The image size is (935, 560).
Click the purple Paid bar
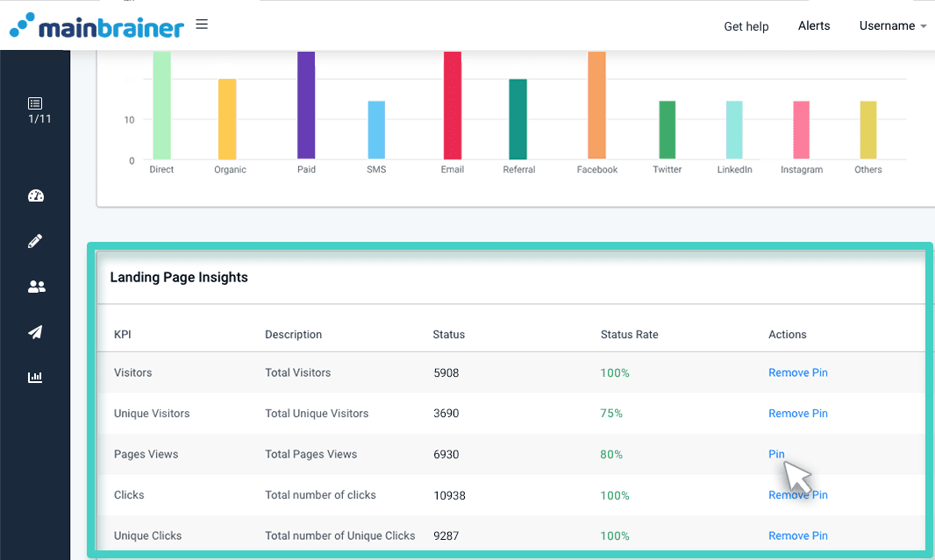[x=306, y=105]
